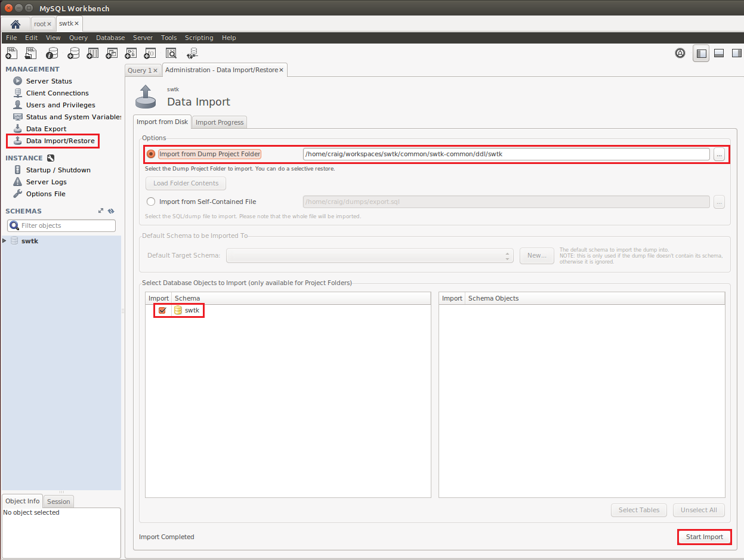Open Data Export from the Management panel

(x=45, y=128)
